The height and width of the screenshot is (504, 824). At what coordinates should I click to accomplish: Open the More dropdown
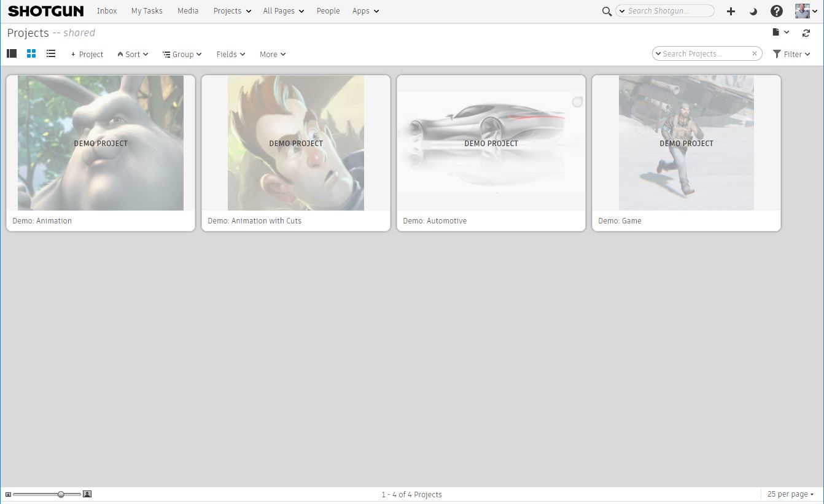click(x=273, y=54)
